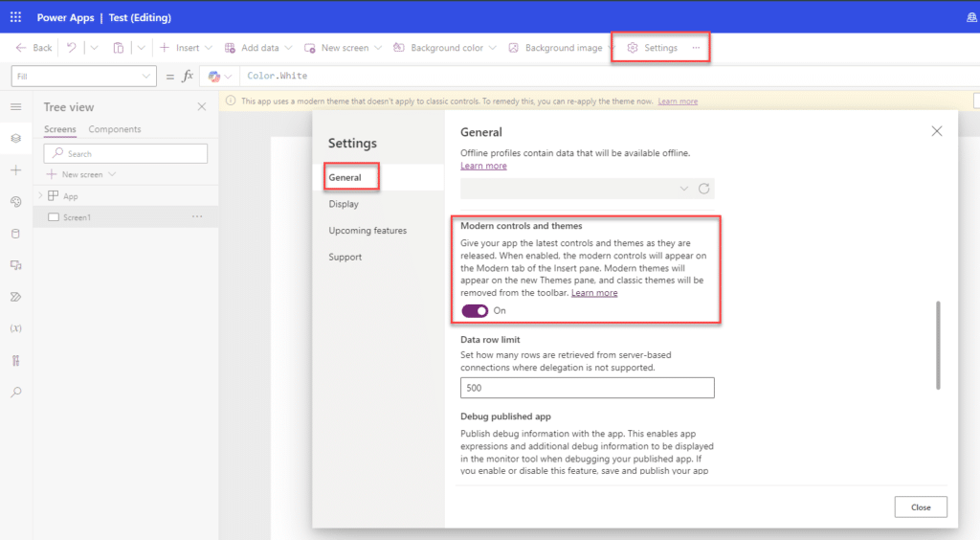Image resolution: width=980 pixels, height=540 pixels.
Task: Select Upcoming features in Settings menu
Action: 367,231
